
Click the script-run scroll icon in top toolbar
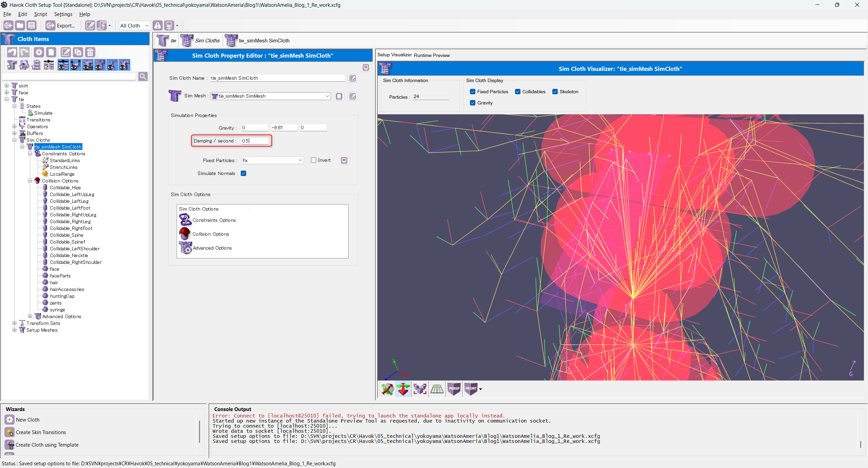(x=102, y=25)
